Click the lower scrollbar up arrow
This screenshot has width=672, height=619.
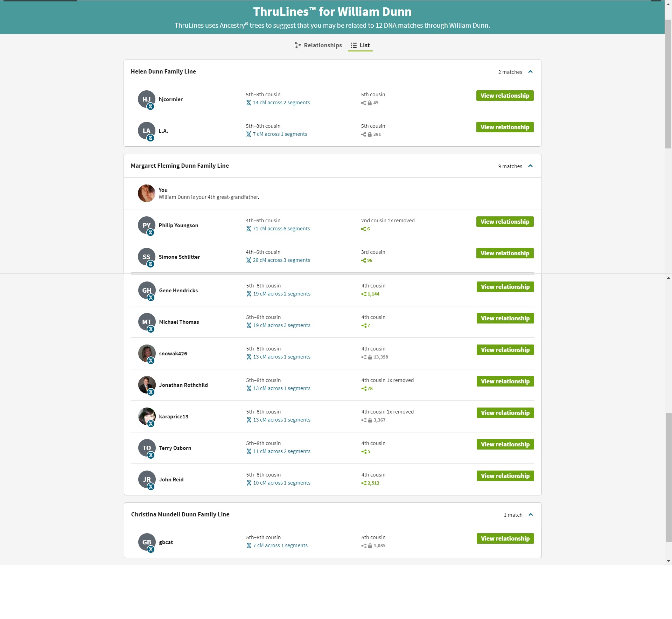pyautogui.click(x=668, y=278)
